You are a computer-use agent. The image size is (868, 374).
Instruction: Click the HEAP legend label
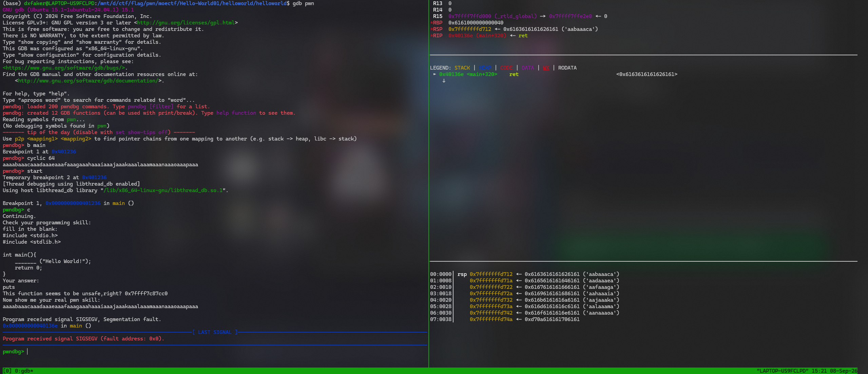coord(485,68)
